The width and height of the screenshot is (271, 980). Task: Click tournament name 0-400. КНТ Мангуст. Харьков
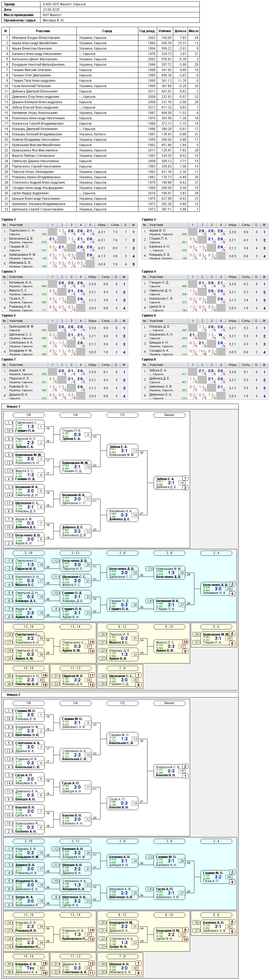64,4
